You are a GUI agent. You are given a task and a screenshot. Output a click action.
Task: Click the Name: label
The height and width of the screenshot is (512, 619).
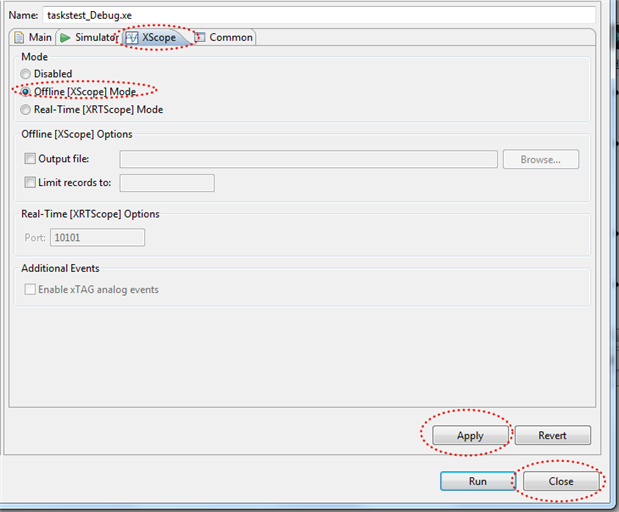tap(23, 15)
